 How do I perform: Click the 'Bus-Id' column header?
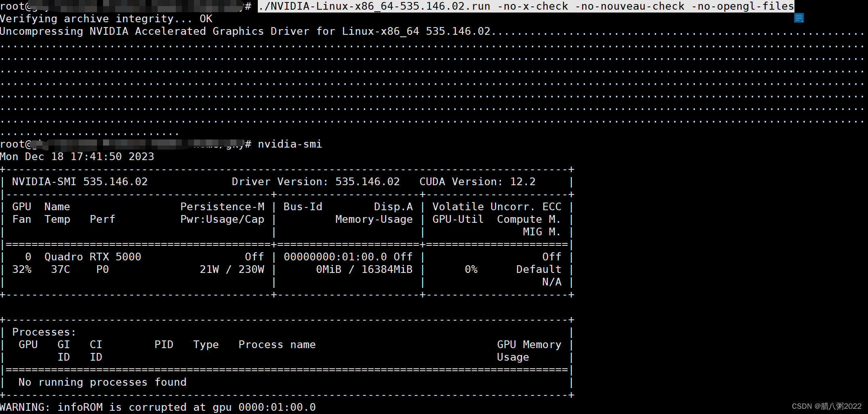pyautogui.click(x=303, y=207)
